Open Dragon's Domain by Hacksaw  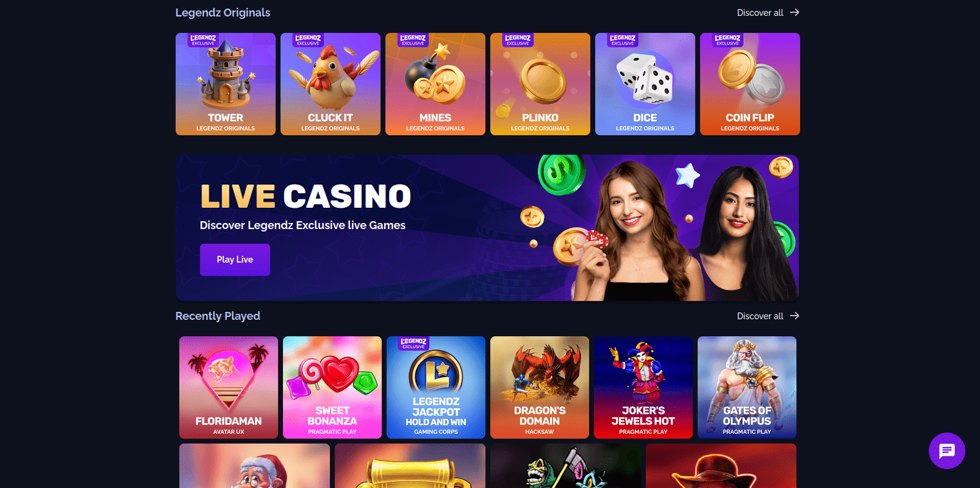tap(540, 387)
